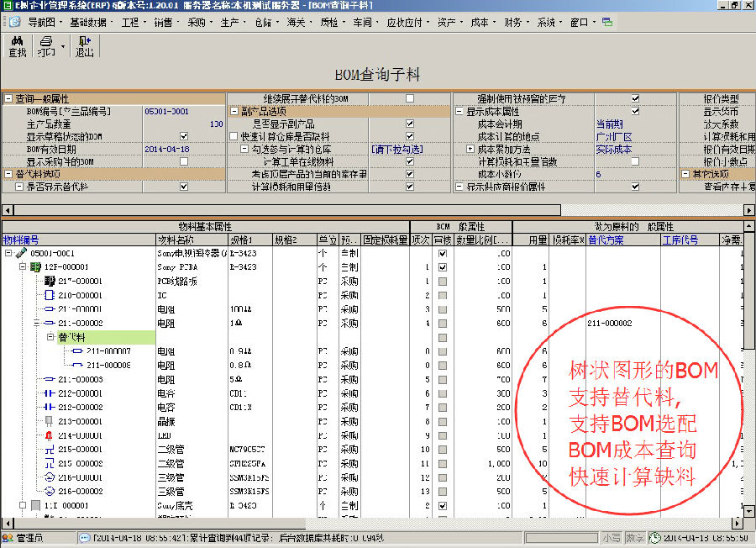Viewport: 756px width, 548px height.
Task: Click the red LED icon beside 214-000001
Action: click(x=48, y=436)
